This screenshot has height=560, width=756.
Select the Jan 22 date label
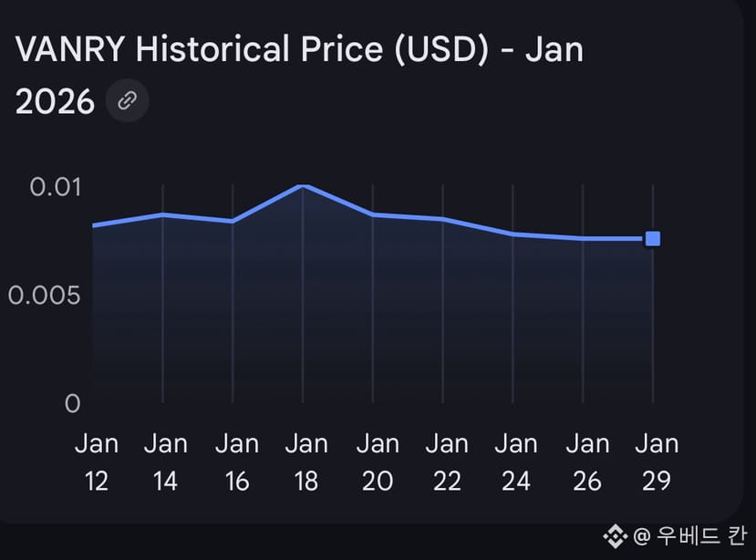click(447, 462)
